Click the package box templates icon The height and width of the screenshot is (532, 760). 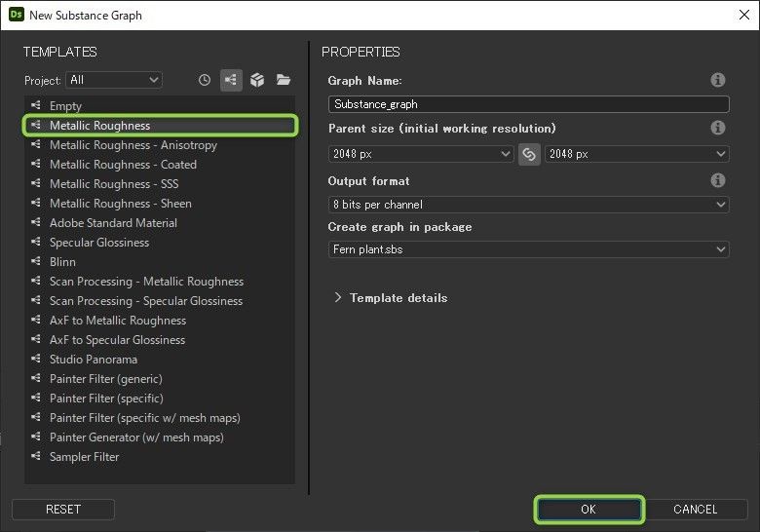(257, 80)
